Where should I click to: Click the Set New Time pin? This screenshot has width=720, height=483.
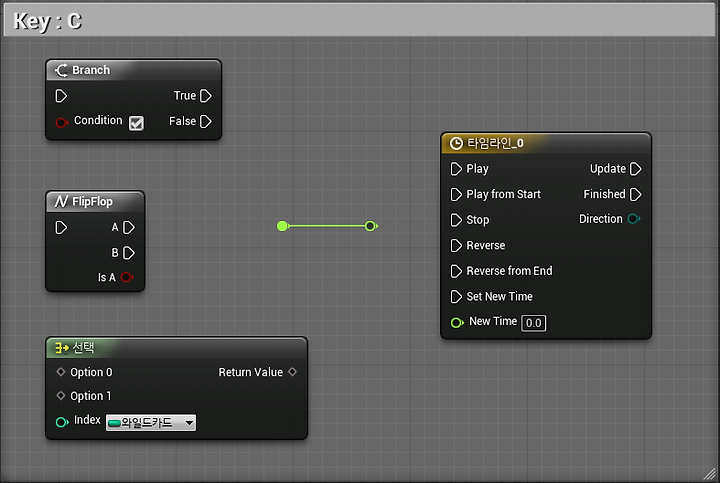456,297
